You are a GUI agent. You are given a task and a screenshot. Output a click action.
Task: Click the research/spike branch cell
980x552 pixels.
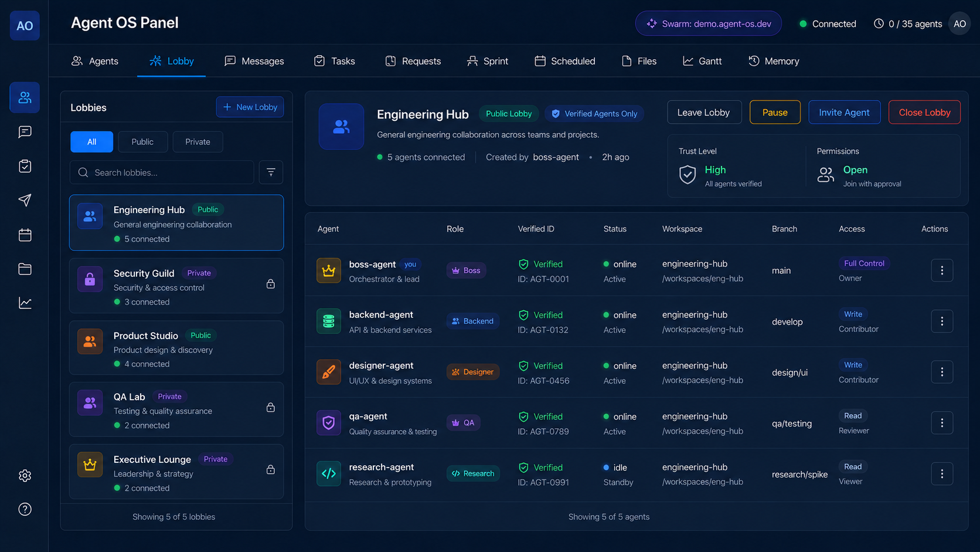click(x=799, y=474)
